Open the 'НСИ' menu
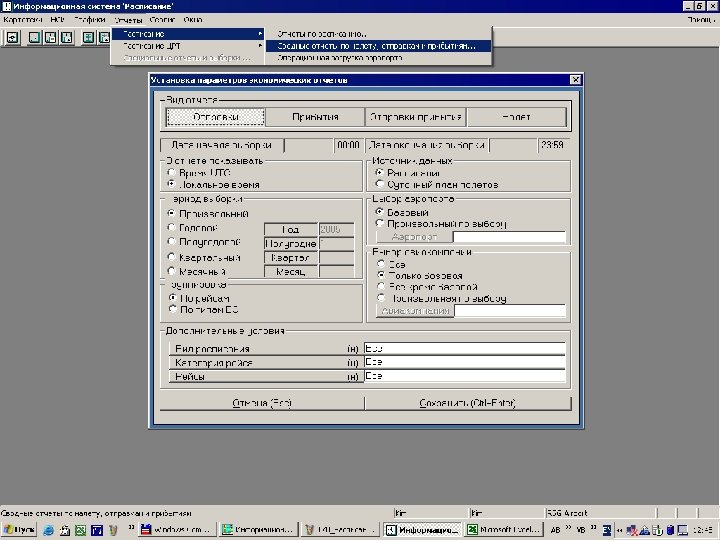This screenshot has width=720, height=540. coord(57,20)
